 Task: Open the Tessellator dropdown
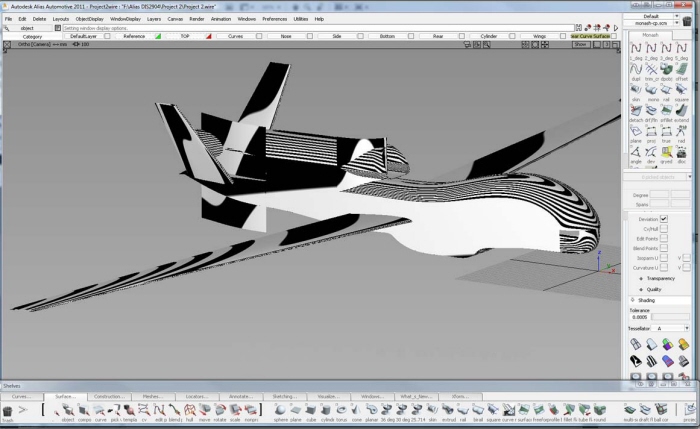click(668, 328)
